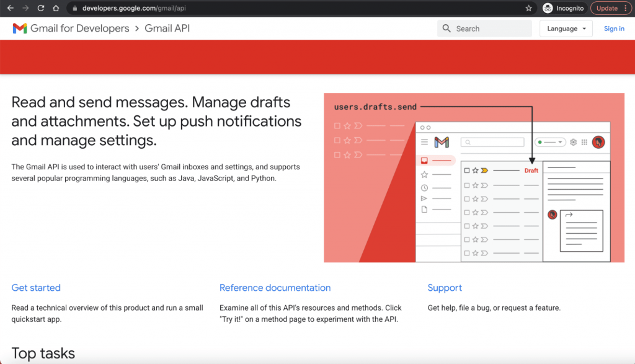Select the address bar URL

tap(134, 8)
